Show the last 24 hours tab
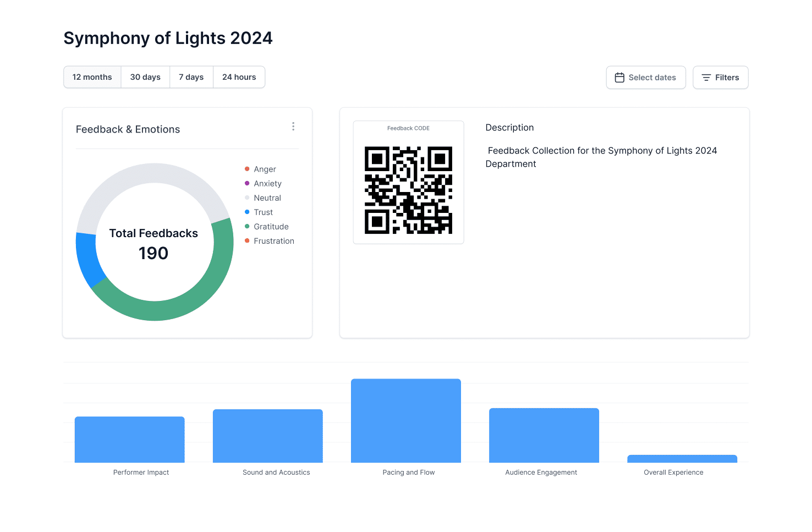Screen dimensions: 812x532 click(239, 77)
